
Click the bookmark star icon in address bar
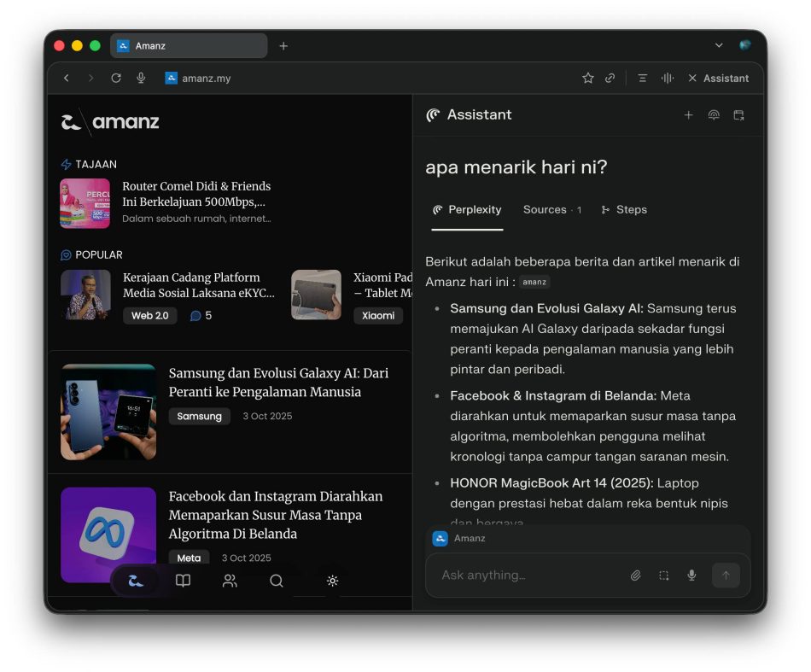pyautogui.click(x=587, y=78)
